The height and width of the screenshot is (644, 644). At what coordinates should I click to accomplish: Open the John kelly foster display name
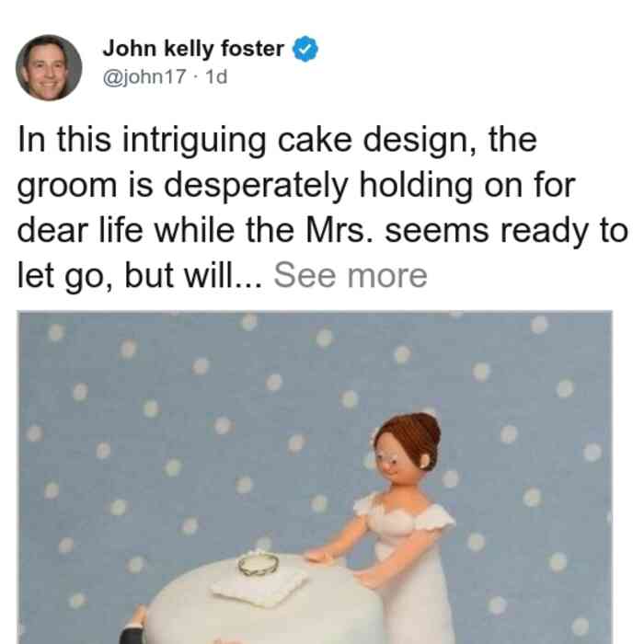(193, 49)
